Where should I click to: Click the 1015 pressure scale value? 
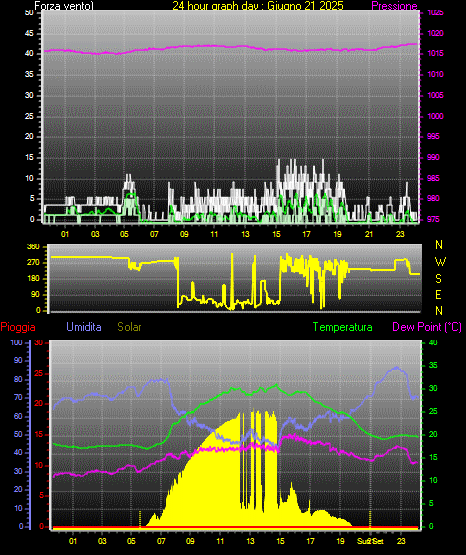(435, 53)
